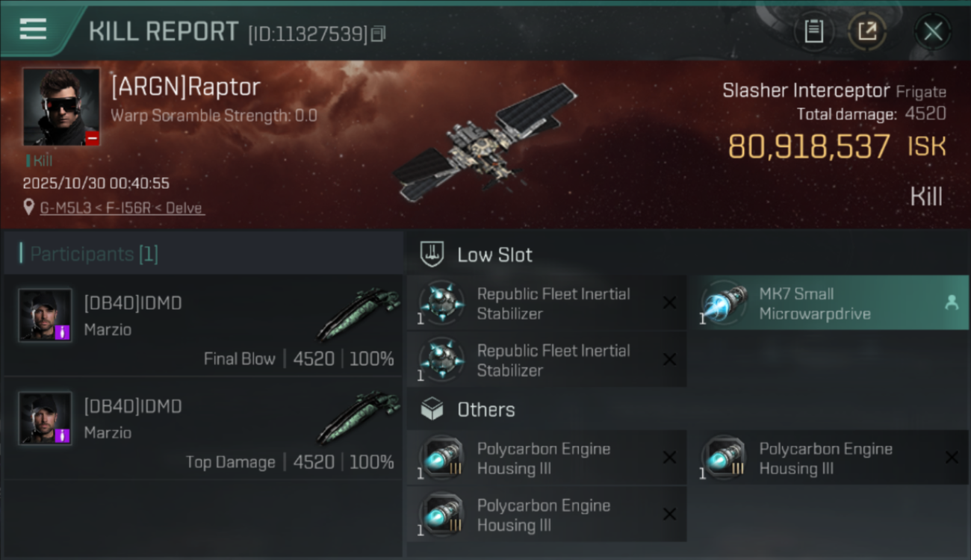
Task: Click the Others section cube icon
Action: point(432,409)
